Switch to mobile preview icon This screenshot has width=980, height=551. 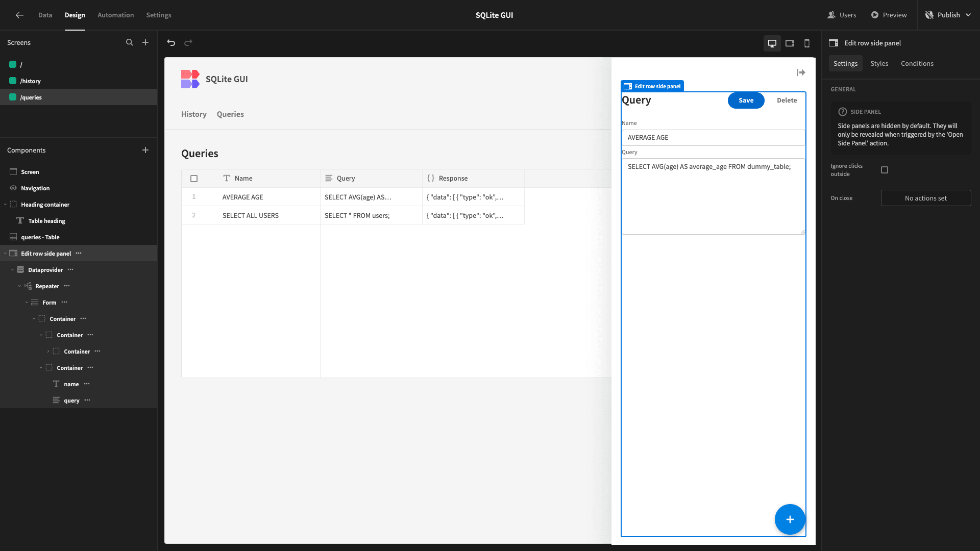tap(807, 43)
